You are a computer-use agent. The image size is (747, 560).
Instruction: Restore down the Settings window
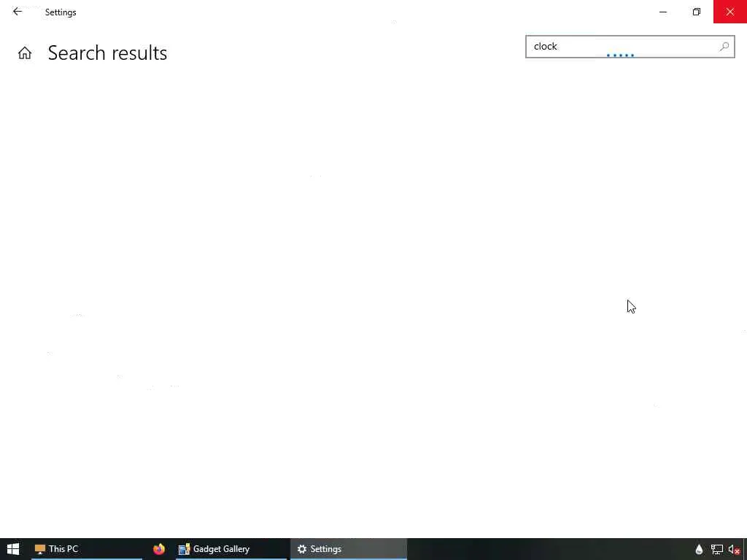click(x=697, y=12)
